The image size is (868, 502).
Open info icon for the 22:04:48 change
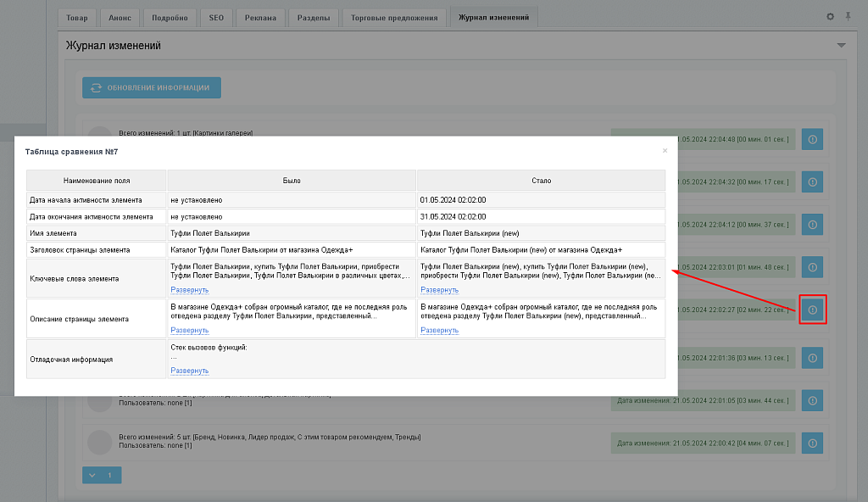point(812,139)
